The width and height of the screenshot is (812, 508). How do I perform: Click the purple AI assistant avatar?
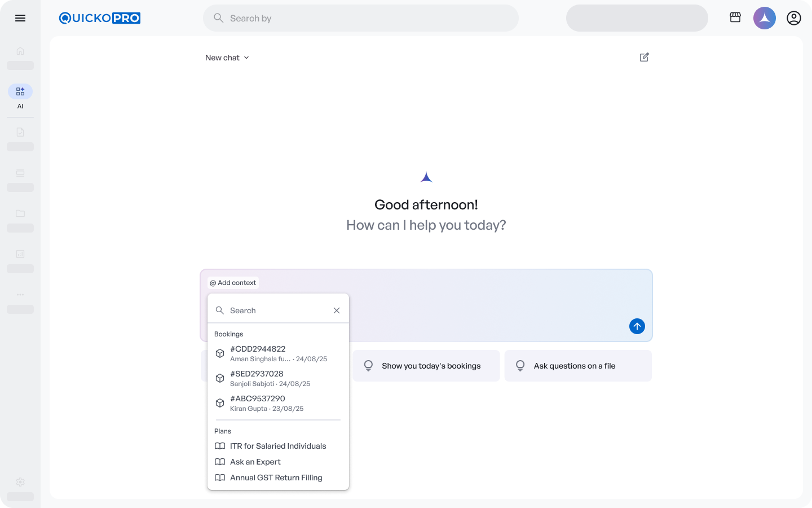tap(764, 18)
